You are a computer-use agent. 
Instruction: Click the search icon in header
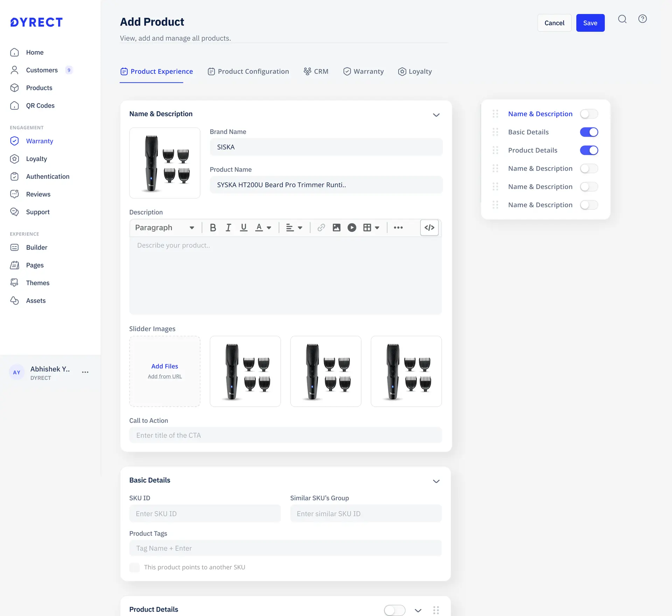[x=622, y=19]
